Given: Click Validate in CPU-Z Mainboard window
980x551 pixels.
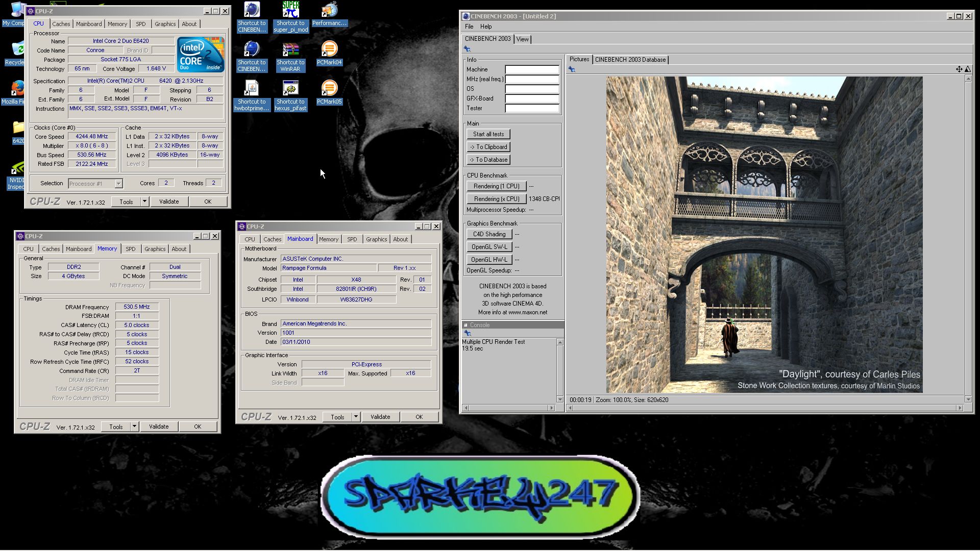Looking at the screenshot, I should tap(380, 417).
